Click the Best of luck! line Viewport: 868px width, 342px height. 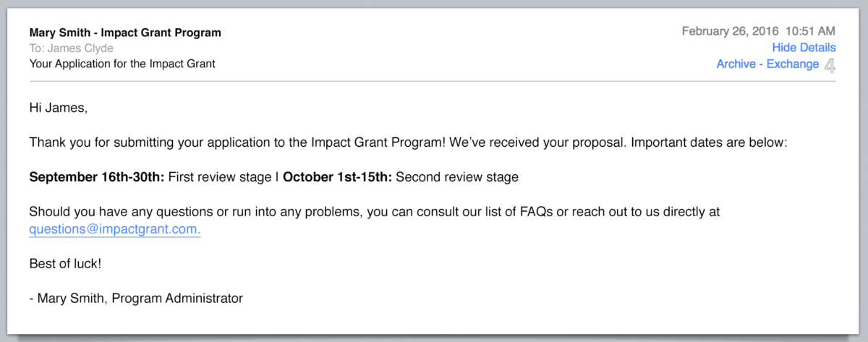65,263
